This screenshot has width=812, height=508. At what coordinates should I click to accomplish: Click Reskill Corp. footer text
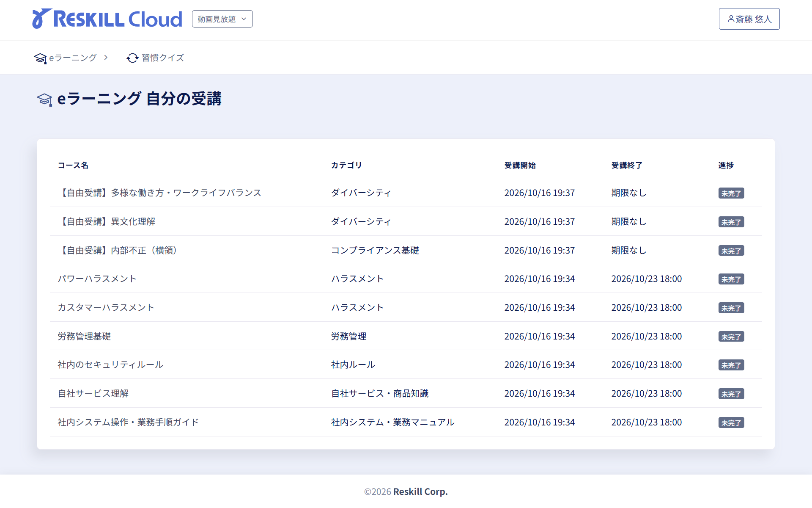tap(420, 491)
